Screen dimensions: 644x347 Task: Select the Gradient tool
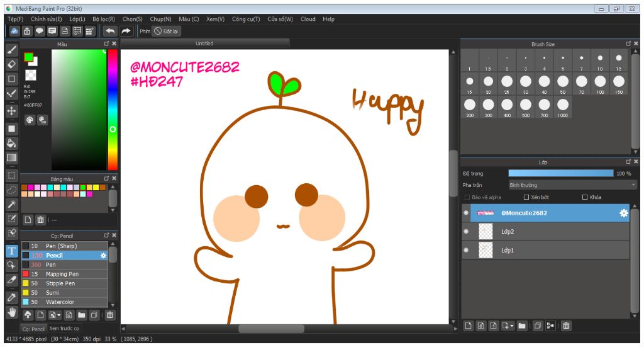pos(12,158)
